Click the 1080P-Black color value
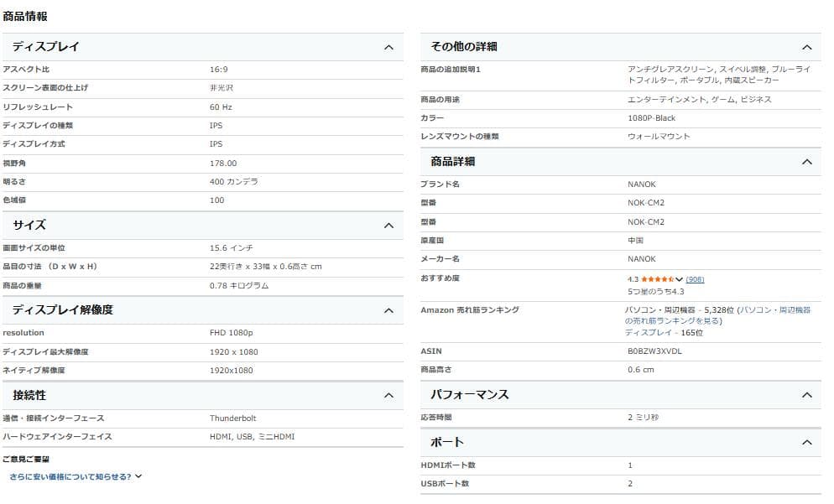Image resolution: width=834 pixels, height=504 pixels. tap(651, 118)
